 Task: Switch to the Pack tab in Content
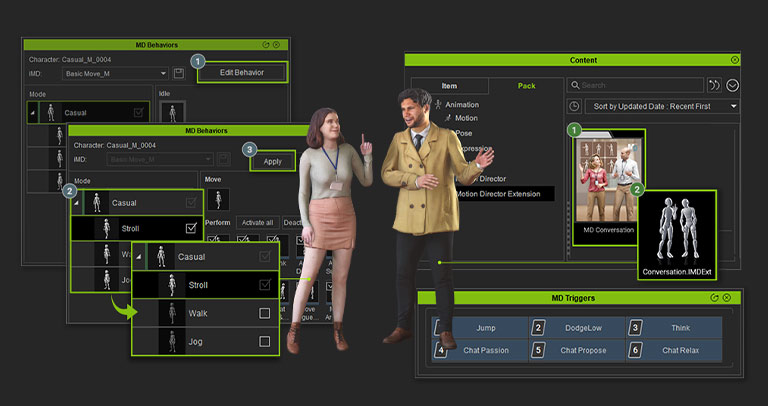pos(527,86)
